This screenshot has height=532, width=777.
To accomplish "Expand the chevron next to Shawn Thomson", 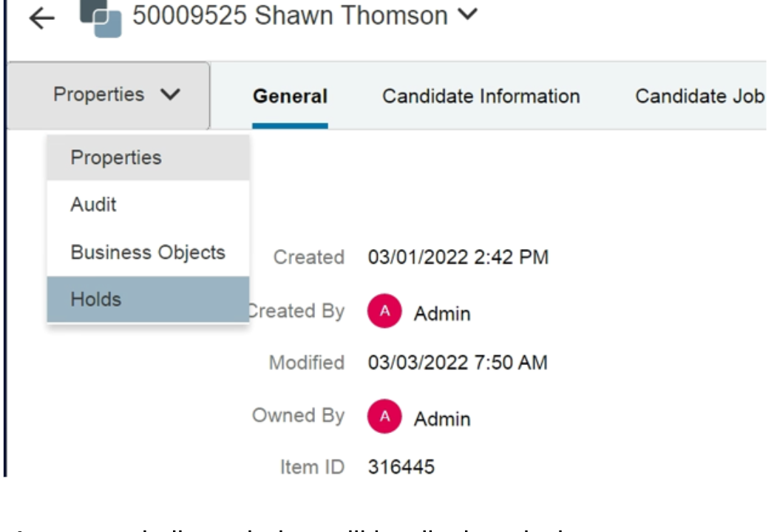I will [x=468, y=14].
